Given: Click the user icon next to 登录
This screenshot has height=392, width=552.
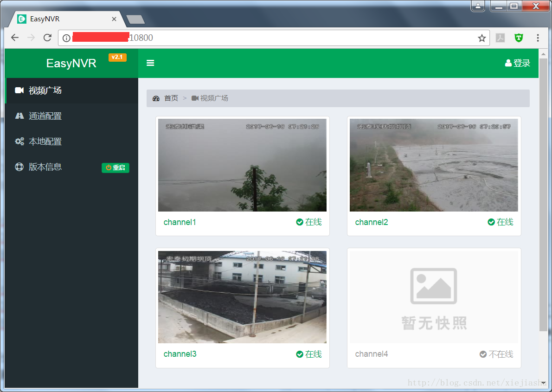Looking at the screenshot, I should pyautogui.click(x=508, y=63).
